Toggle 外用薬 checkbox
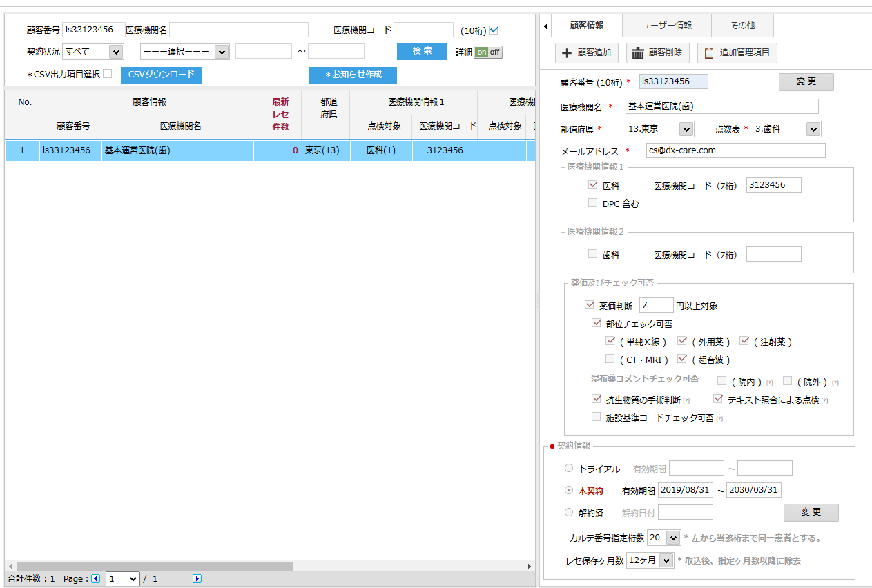872x588 pixels. 681,341
